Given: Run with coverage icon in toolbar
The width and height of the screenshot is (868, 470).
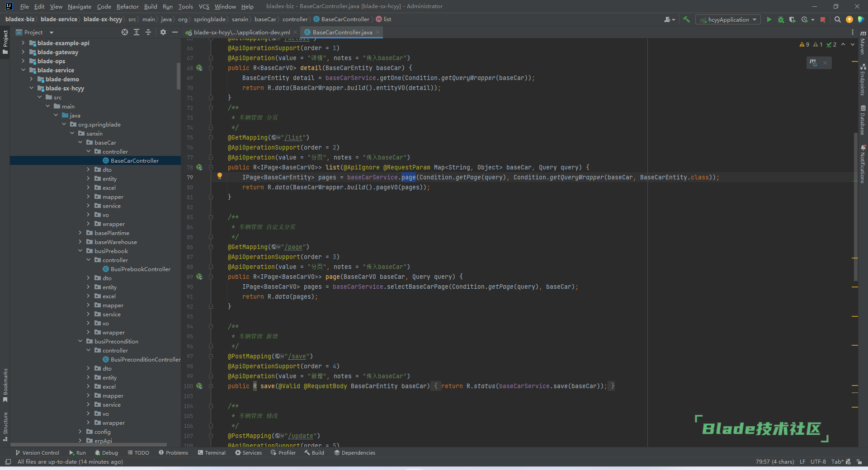Looking at the screenshot, I should pyautogui.click(x=793, y=19).
